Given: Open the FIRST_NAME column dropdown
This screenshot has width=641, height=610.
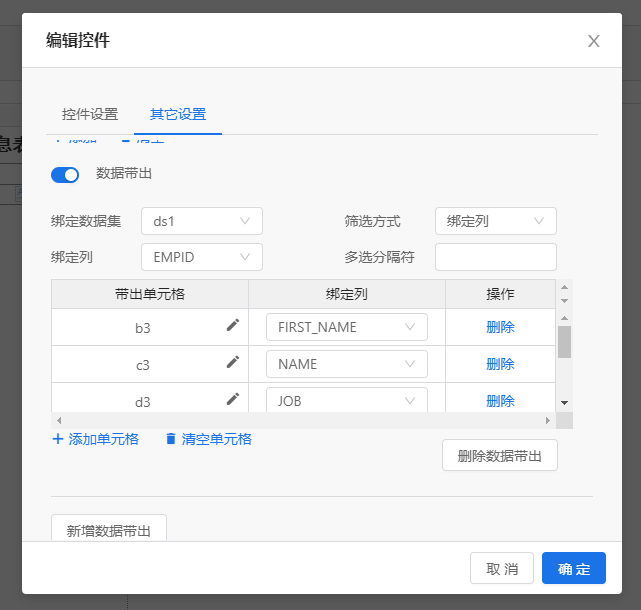Looking at the screenshot, I should pyautogui.click(x=347, y=327).
